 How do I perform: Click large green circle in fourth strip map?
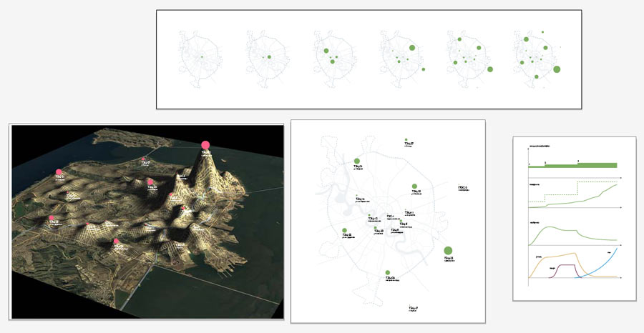coord(413,48)
